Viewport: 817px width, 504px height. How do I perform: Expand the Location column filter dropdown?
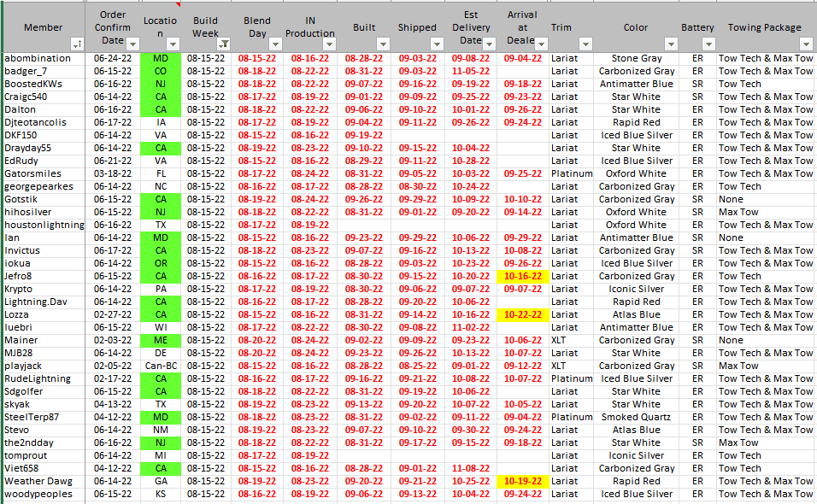(x=173, y=44)
